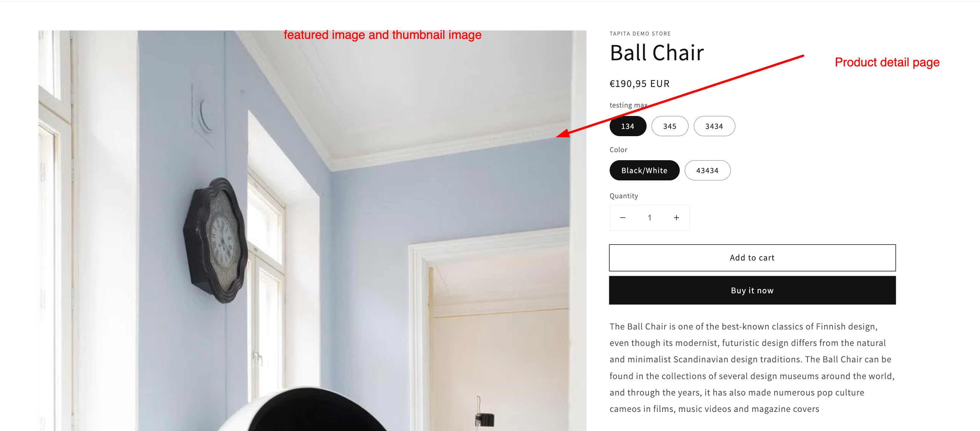Click the Tapita Demo Store vendor text
Screen dimensions: 980x431
click(x=640, y=34)
